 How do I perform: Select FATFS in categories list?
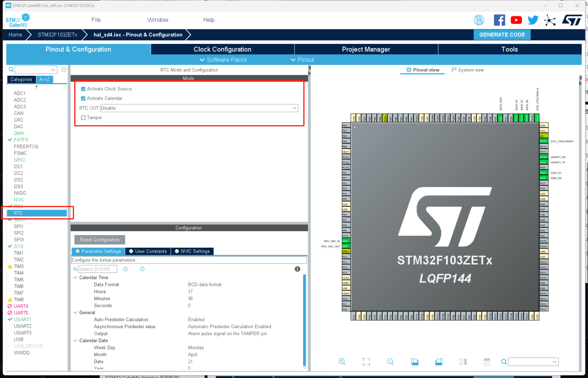(21, 140)
